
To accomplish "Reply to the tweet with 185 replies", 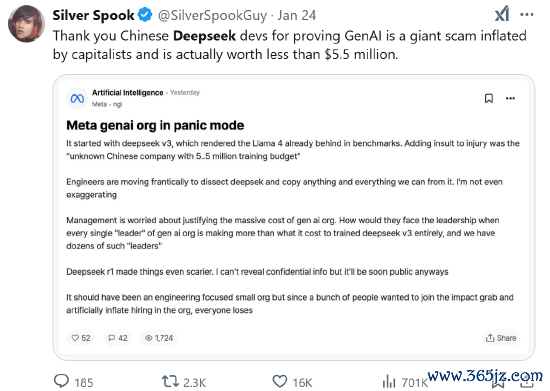I will pos(73,382).
